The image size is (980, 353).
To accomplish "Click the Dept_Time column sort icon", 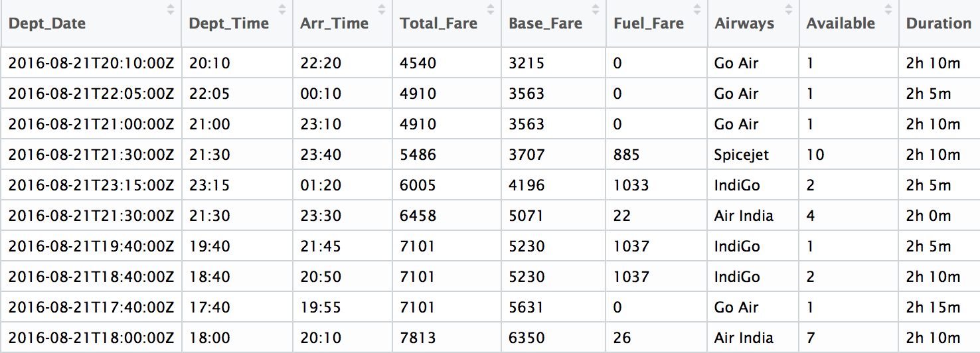I will point(282,9).
